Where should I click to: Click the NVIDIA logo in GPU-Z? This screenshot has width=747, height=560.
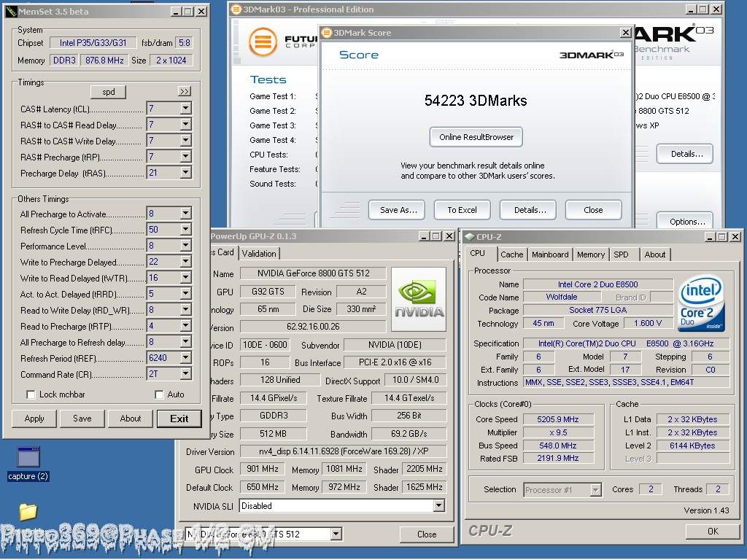(419, 299)
